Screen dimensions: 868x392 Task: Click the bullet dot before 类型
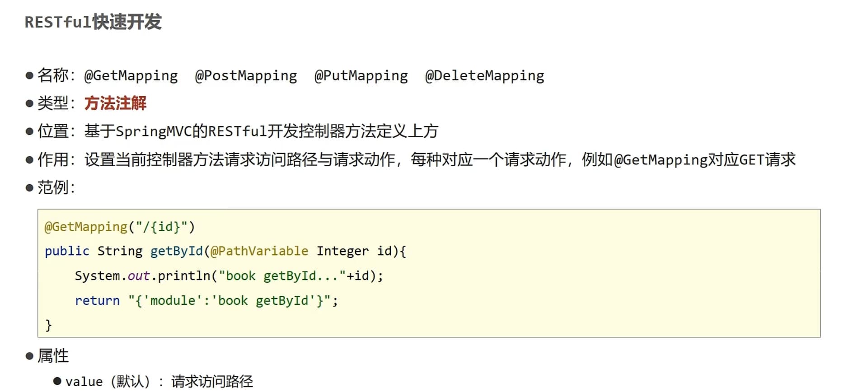pos(30,103)
